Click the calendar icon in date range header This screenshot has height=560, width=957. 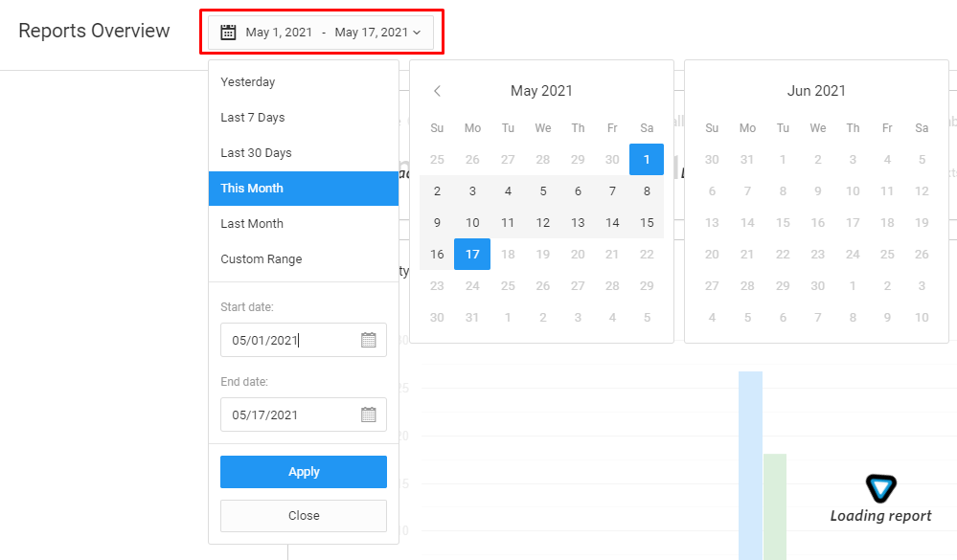(228, 33)
